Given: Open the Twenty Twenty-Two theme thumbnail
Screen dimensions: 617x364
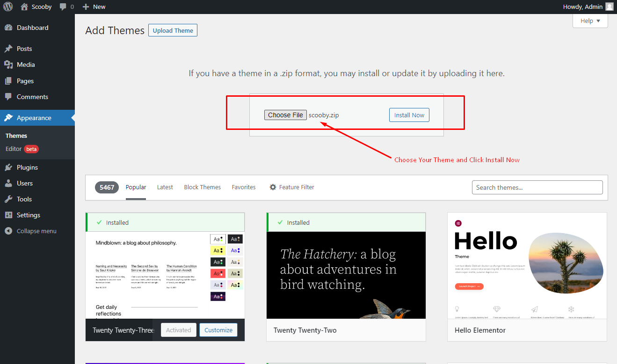Looking at the screenshot, I should pos(346,275).
